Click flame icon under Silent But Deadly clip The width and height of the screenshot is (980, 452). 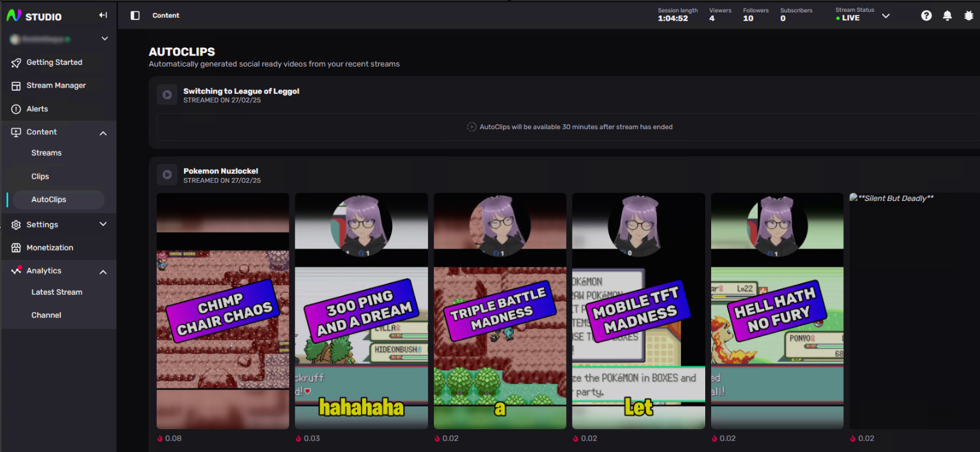pyautogui.click(x=853, y=438)
